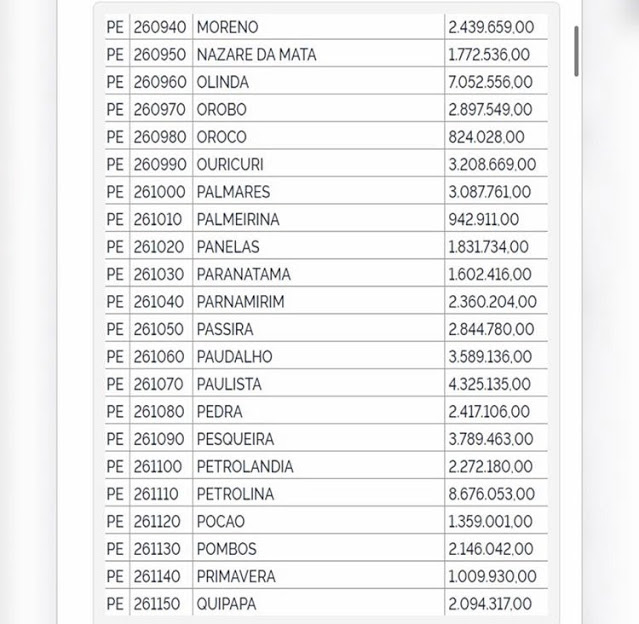The height and width of the screenshot is (624, 639).
Task: Click the PAULISTA value 4.325.135,00
Action: pyautogui.click(x=489, y=384)
